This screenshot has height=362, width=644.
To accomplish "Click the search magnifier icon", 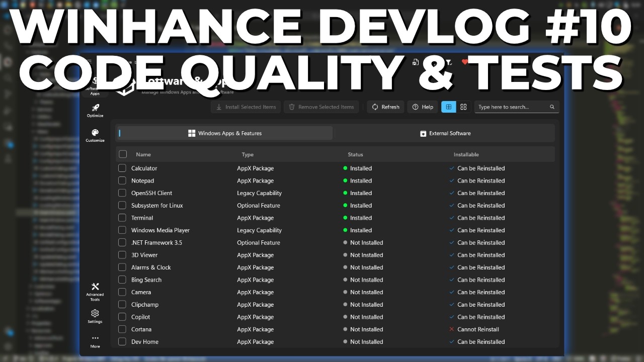I will coord(552,107).
